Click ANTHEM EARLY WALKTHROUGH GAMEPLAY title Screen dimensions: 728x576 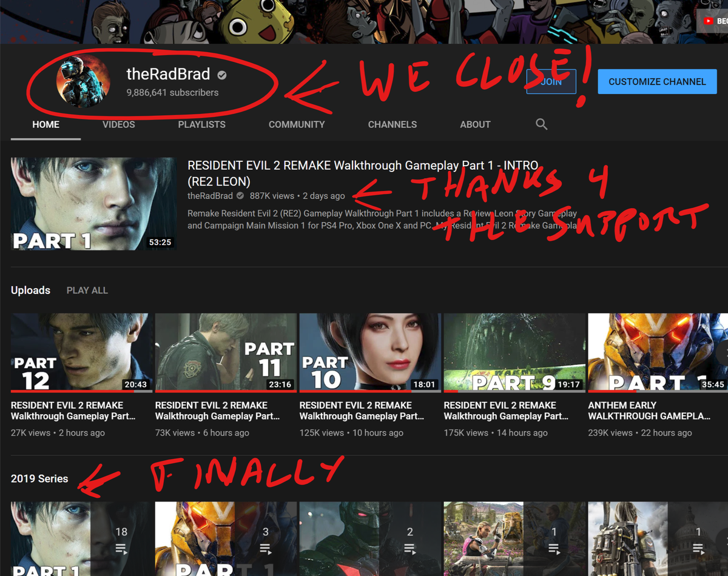point(649,410)
